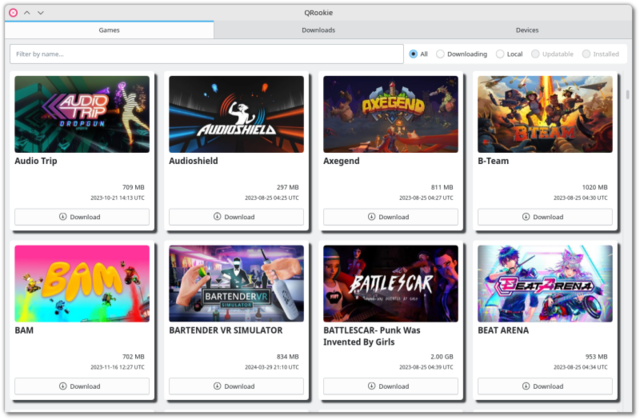640x420 pixels.
Task: Click the BAM title text
Action: click(24, 330)
